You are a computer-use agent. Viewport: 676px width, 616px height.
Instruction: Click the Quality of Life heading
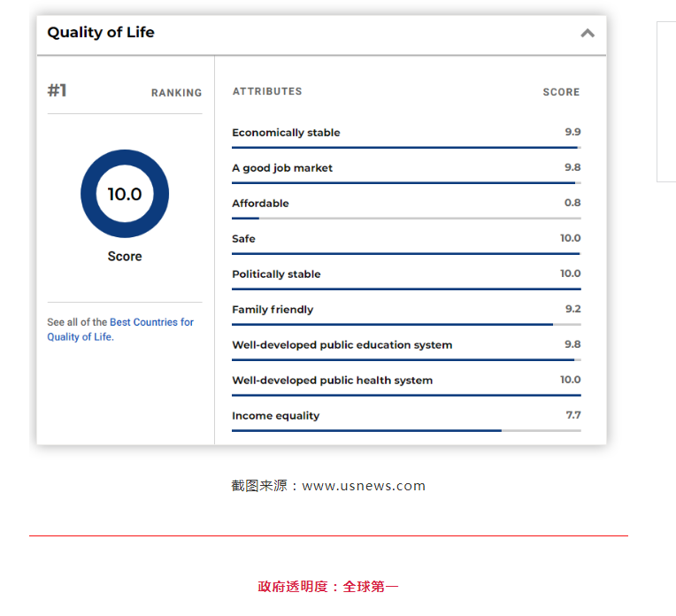[x=101, y=33]
